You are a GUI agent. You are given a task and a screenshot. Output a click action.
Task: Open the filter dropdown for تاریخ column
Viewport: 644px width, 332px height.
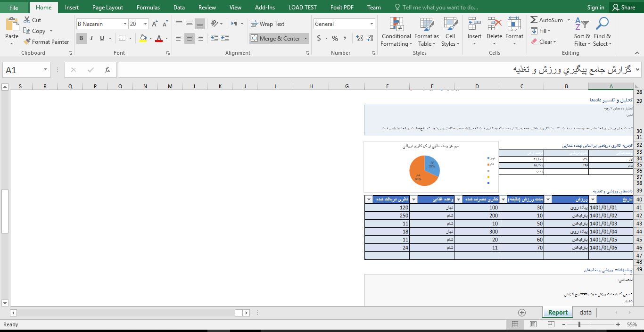click(593, 199)
